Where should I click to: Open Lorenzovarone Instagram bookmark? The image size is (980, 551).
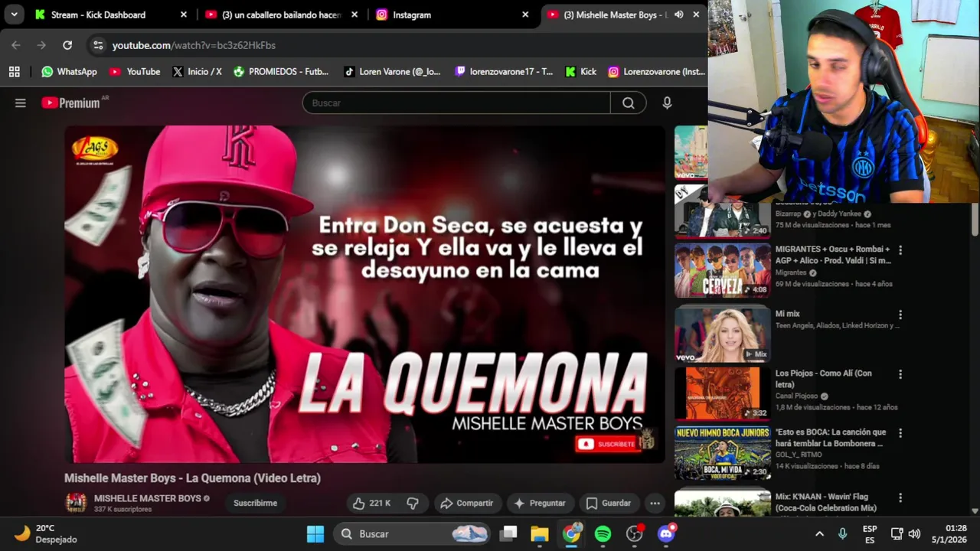point(656,71)
